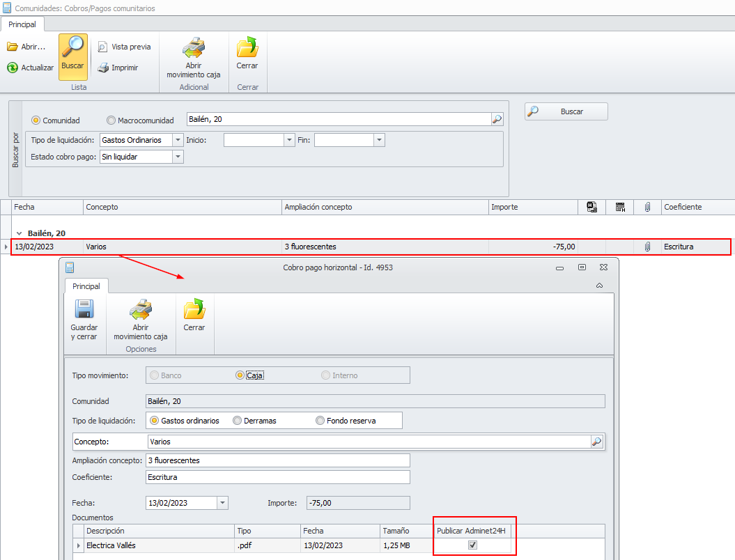This screenshot has height=560, width=735.
Task: Click the Ampliación concepto field in dialog
Action: tap(278, 460)
